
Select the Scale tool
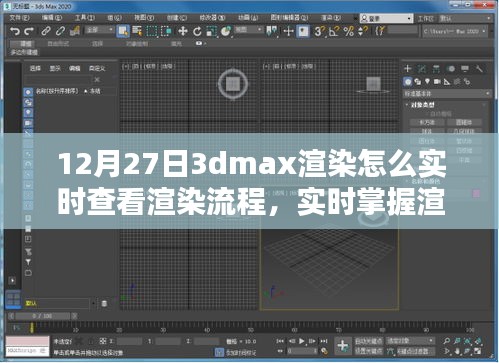click(211, 31)
